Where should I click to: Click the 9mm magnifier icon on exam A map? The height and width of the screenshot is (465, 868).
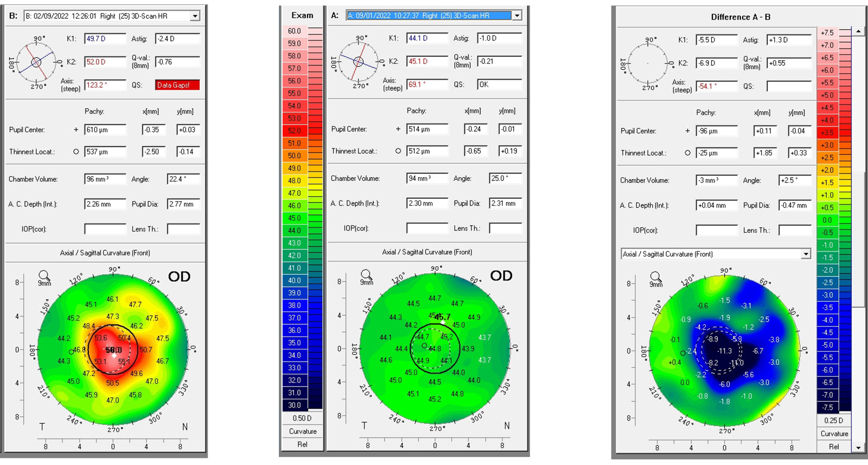366,277
